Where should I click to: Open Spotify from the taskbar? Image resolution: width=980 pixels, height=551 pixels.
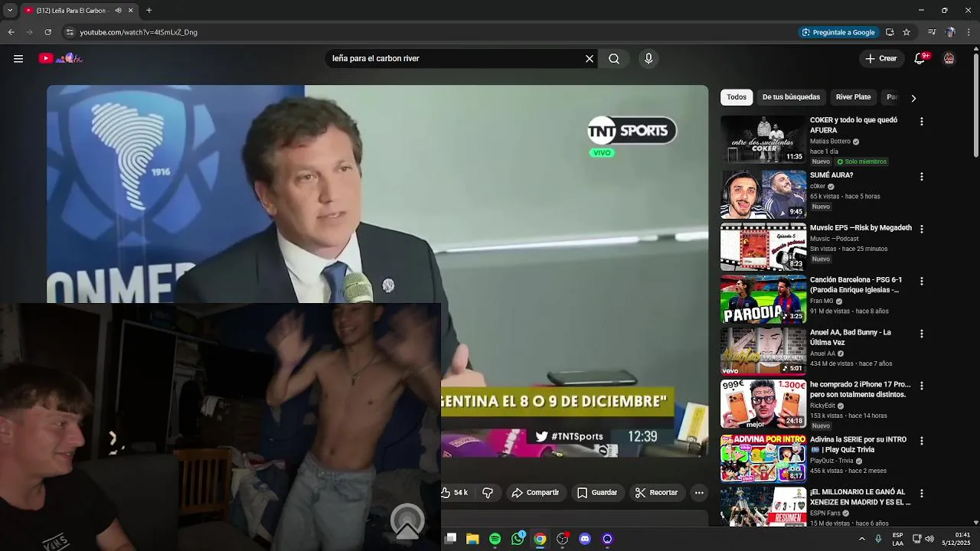click(495, 539)
